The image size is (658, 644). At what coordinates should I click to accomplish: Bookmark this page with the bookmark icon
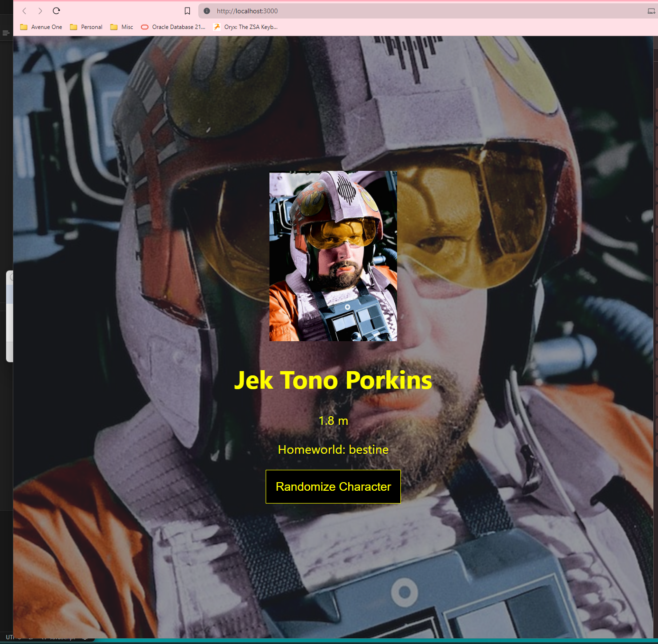click(x=187, y=11)
